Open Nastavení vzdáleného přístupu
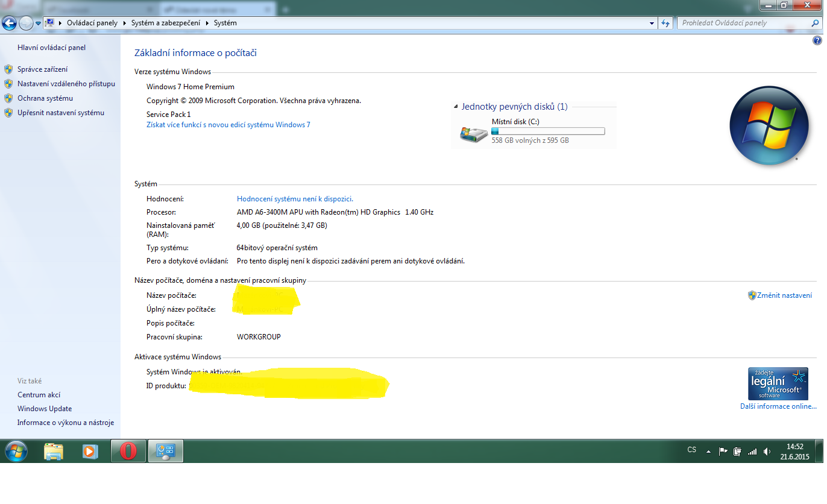This screenshot has height=504, width=827. coord(66,84)
